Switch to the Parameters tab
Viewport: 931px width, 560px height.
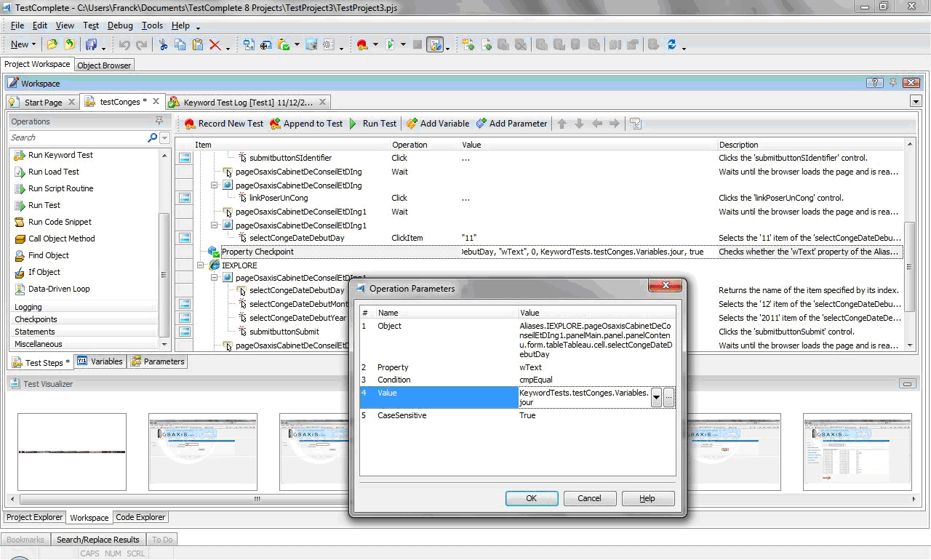[157, 361]
